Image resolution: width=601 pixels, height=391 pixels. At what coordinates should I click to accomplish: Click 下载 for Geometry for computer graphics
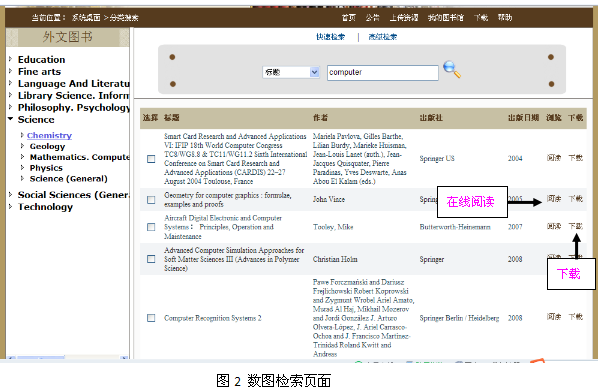click(575, 199)
